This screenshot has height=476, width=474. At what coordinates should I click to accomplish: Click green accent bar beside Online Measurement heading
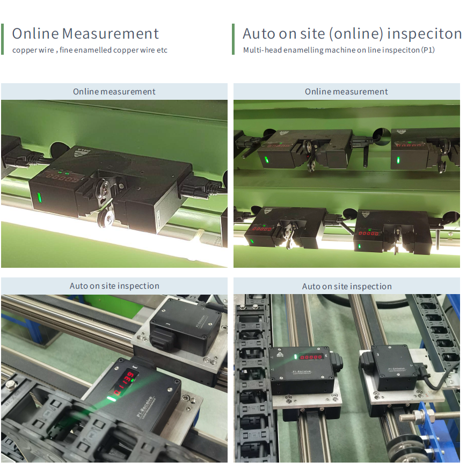click(x=3, y=39)
